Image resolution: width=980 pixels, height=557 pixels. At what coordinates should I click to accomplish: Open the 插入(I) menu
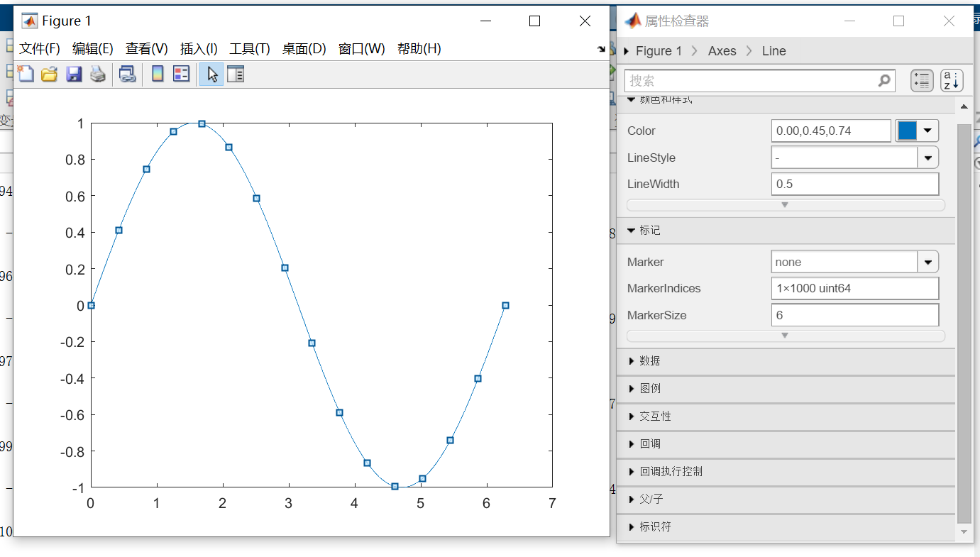tap(198, 48)
